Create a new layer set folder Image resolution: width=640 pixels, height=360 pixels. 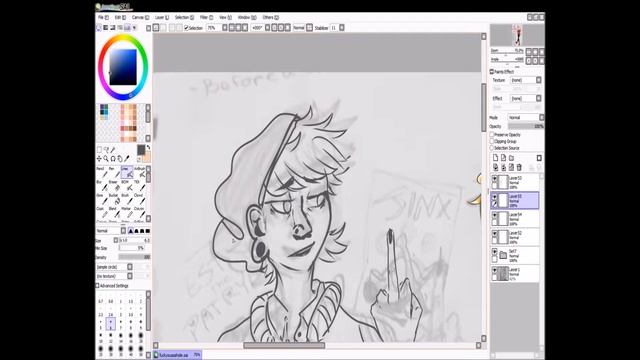[511, 158]
